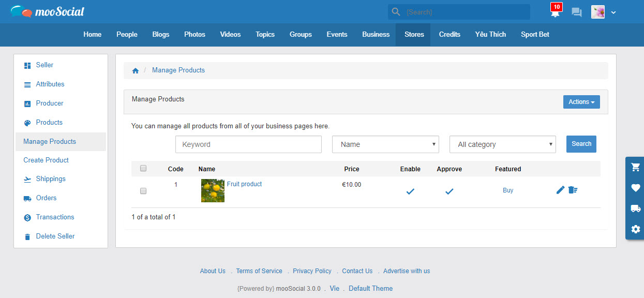Image resolution: width=644 pixels, height=298 pixels.
Task: Go to Home in navigation bar
Action: click(93, 34)
